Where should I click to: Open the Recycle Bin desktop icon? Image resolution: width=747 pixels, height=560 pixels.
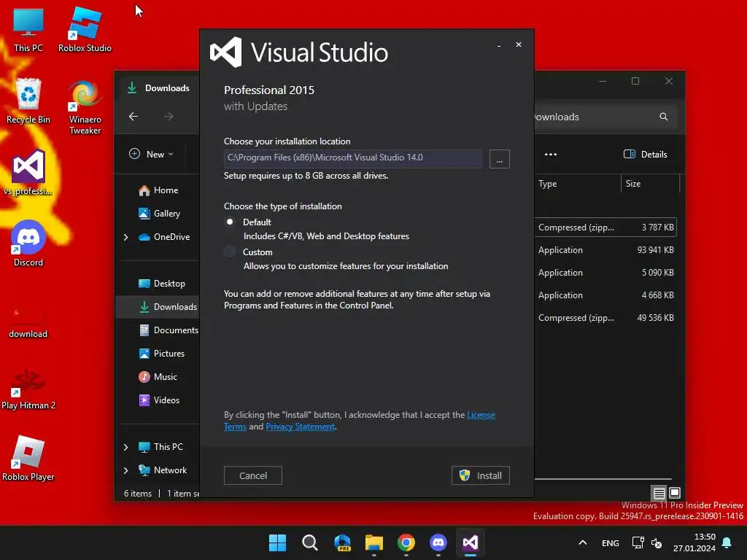(x=28, y=102)
